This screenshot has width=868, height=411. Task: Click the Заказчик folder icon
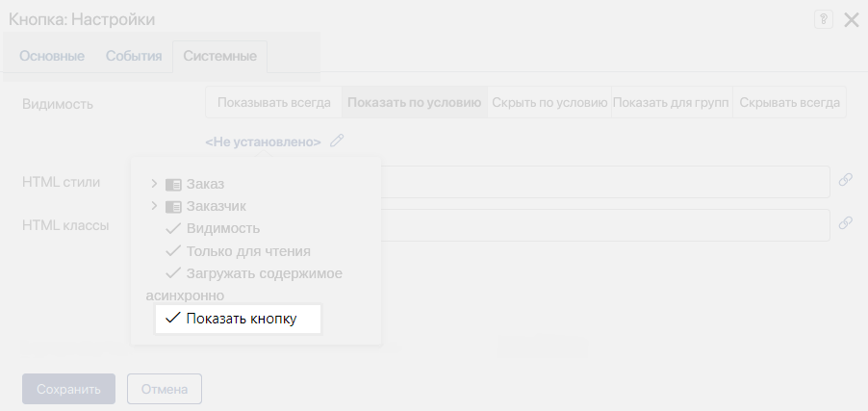(x=173, y=206)
